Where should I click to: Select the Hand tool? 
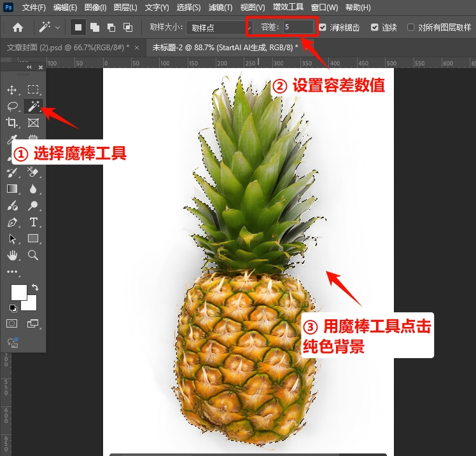pyautogui.click(x=12, y=256)
